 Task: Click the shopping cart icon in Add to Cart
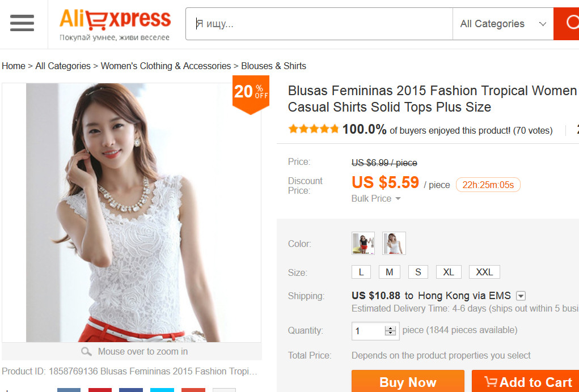point(490,382)
